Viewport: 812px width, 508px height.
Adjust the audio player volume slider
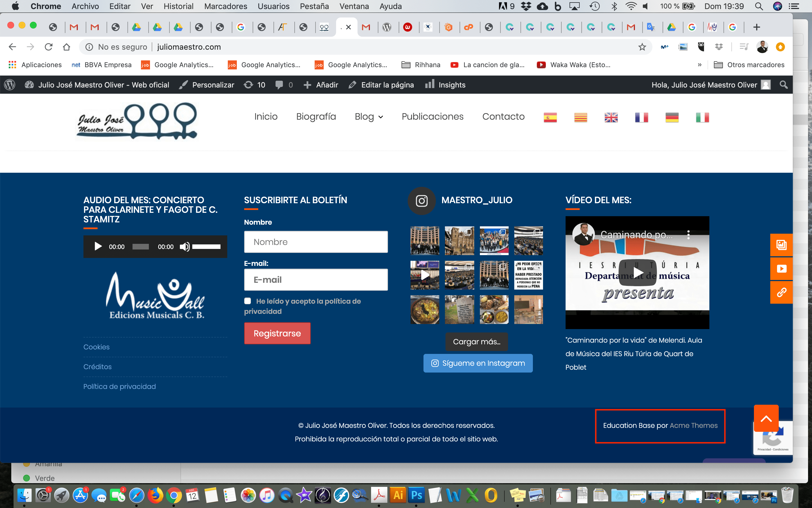pos(206,247)
